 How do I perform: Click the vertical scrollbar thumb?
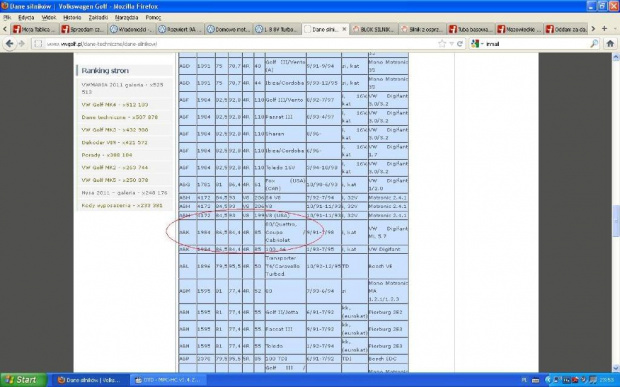[x=616, y=221]
